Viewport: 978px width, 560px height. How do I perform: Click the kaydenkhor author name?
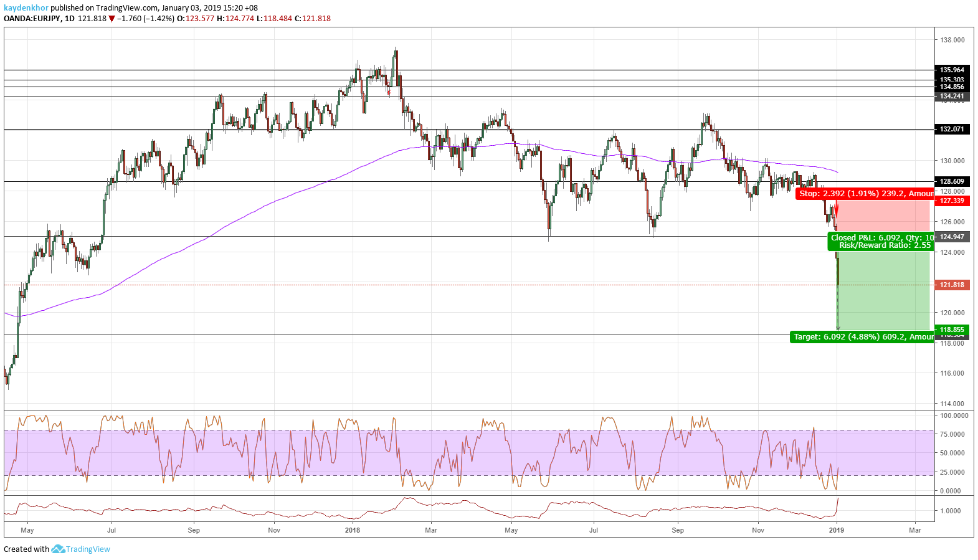26,8
